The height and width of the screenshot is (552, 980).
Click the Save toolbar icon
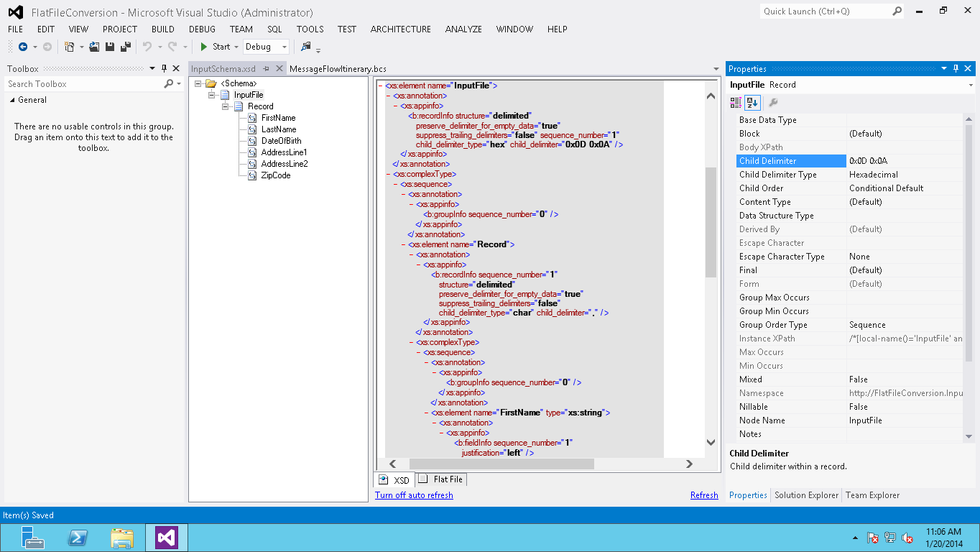click(110, 47)
